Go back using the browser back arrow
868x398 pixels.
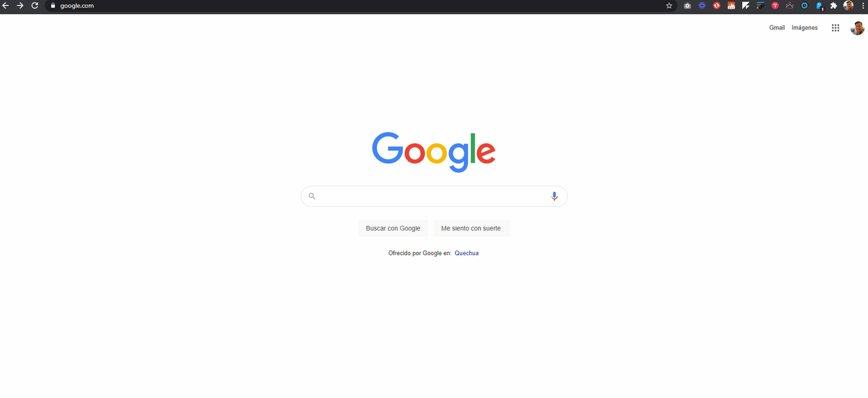pyautogui.click(x=5, y=5)
